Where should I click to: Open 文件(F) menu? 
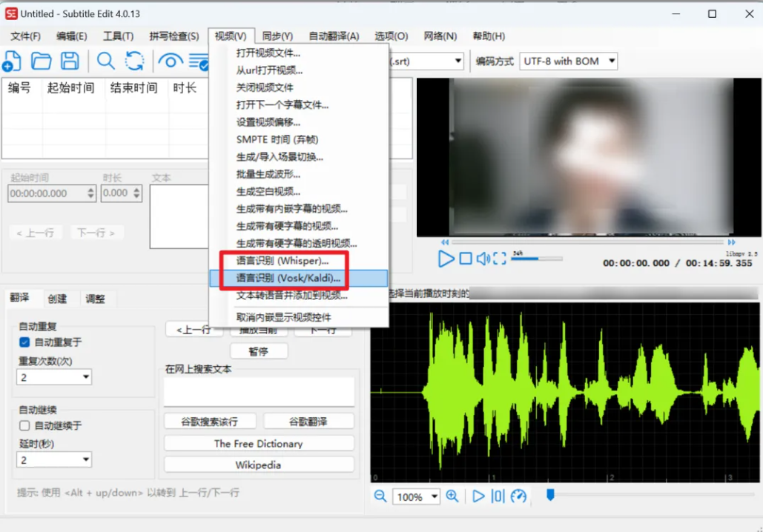click(25, 36)
